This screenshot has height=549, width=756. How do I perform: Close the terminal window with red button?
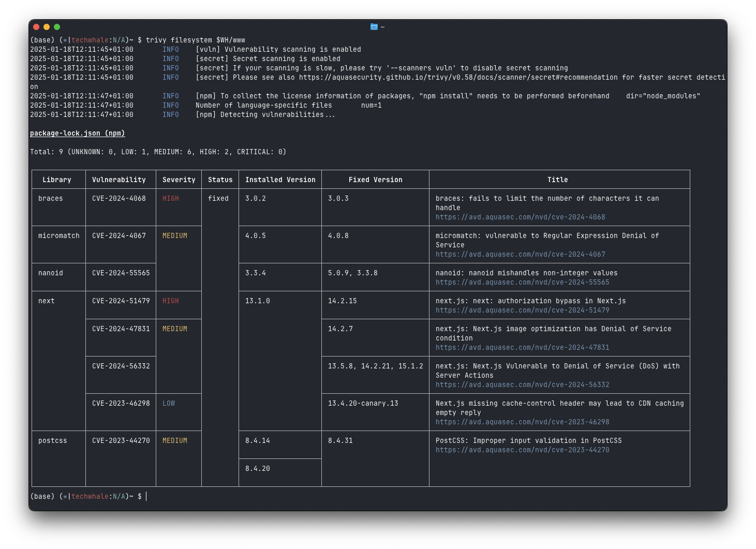click(x=36, y=27)
